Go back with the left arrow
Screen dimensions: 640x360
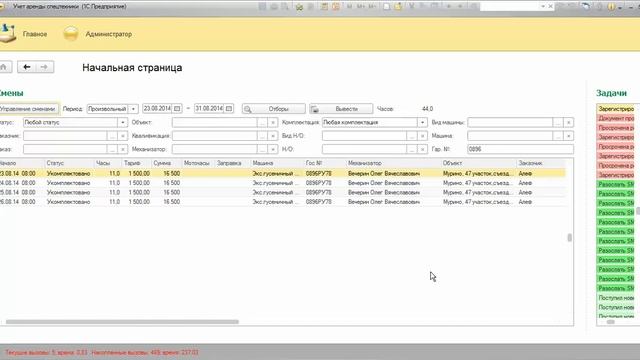click(27, 67)
